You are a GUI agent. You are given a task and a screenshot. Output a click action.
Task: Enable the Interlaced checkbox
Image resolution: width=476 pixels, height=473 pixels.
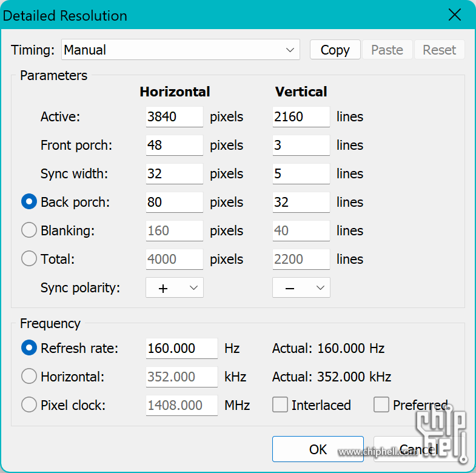(x=280, y=405)
